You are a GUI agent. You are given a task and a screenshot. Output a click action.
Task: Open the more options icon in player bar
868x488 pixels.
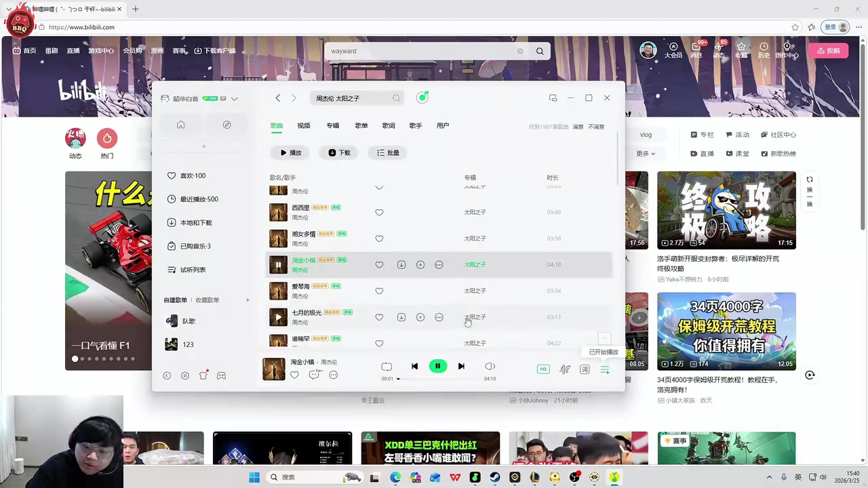(333, 375)
